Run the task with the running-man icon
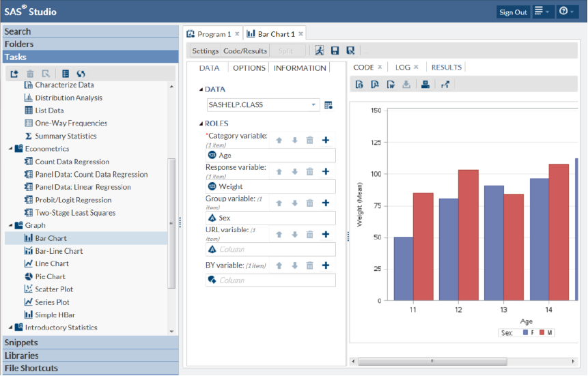This screenshot has height=376, width=588. point(319,50)
